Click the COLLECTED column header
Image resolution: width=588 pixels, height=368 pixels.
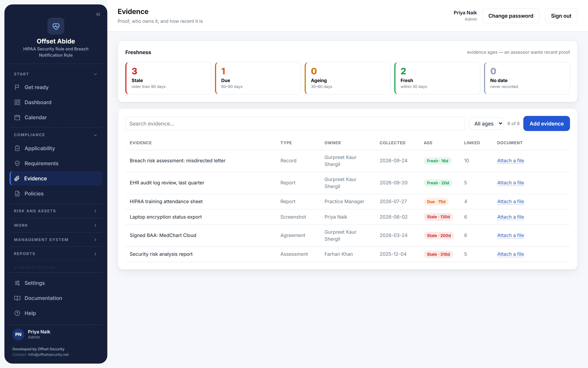click(x=392, y=143)
